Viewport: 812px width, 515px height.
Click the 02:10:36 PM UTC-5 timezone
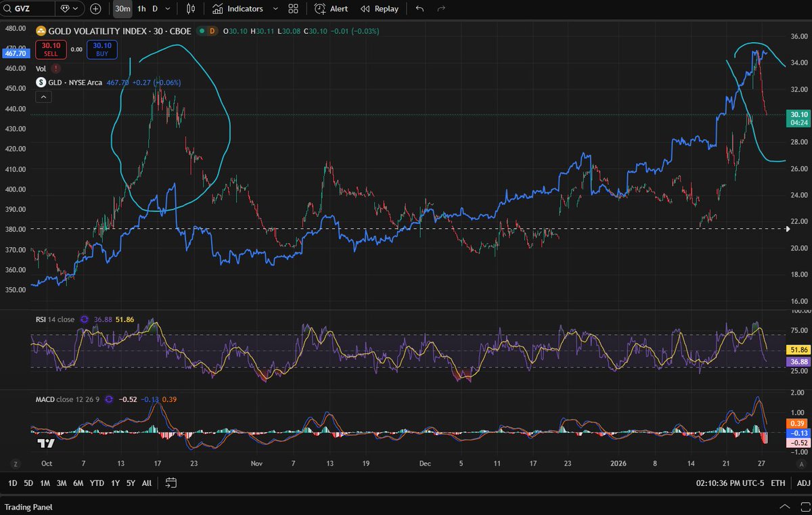pos(729,483)
